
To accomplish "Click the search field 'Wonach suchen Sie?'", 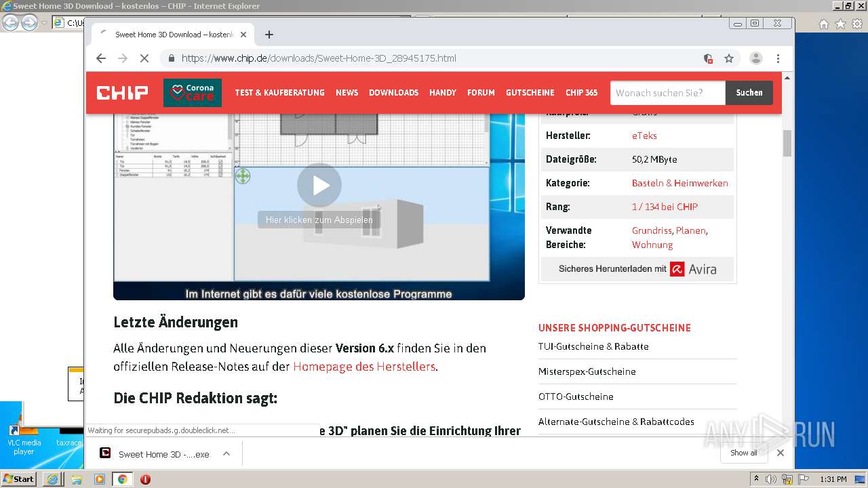I will click(668, 93).
